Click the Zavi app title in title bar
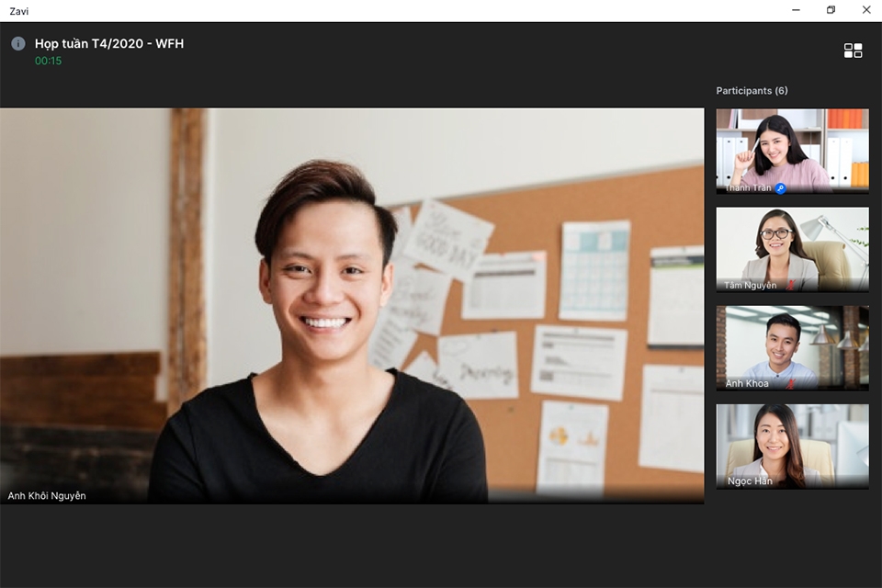The image size is (882, 588). (18, 11)
